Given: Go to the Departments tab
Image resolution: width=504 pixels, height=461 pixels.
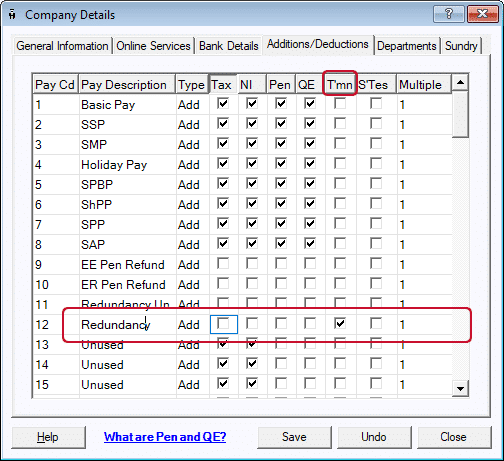Looking at the screenshot, I should tap(407, 46).
